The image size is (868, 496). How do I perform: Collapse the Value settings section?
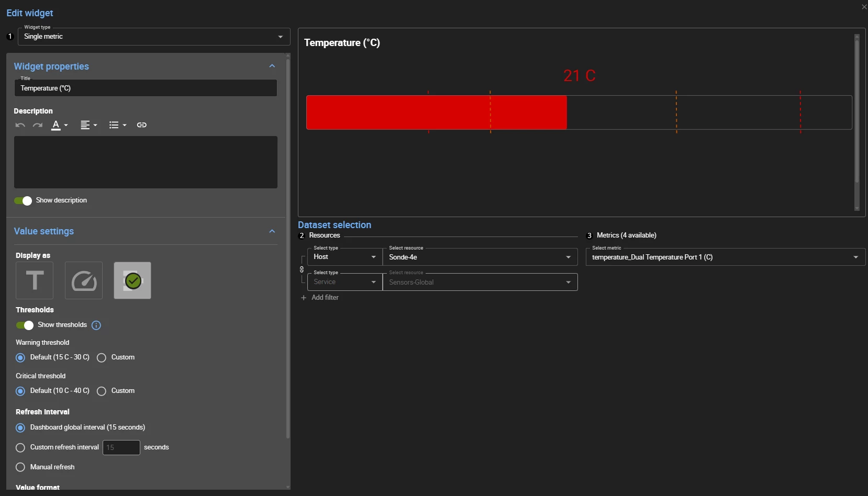272,231
